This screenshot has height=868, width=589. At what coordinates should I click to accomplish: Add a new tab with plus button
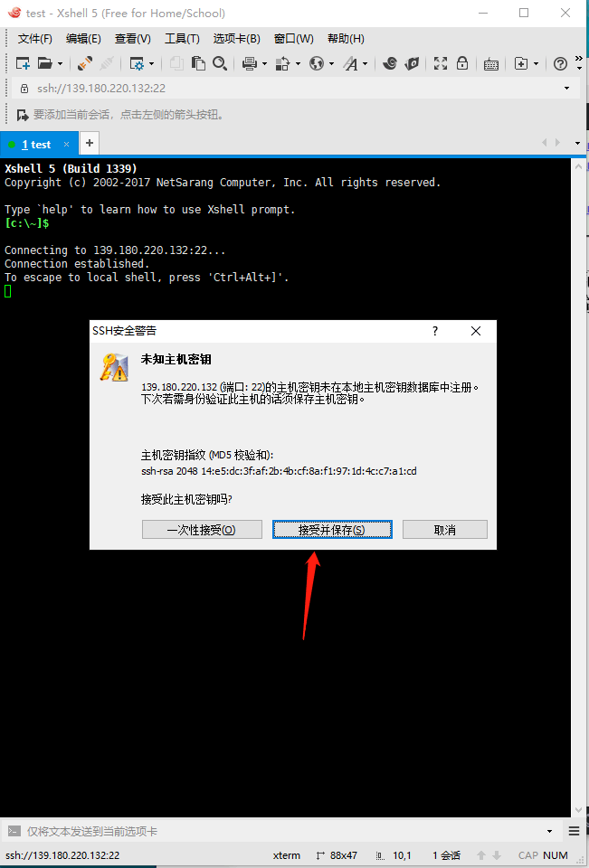pyautogui.click(x=90, y=144)
